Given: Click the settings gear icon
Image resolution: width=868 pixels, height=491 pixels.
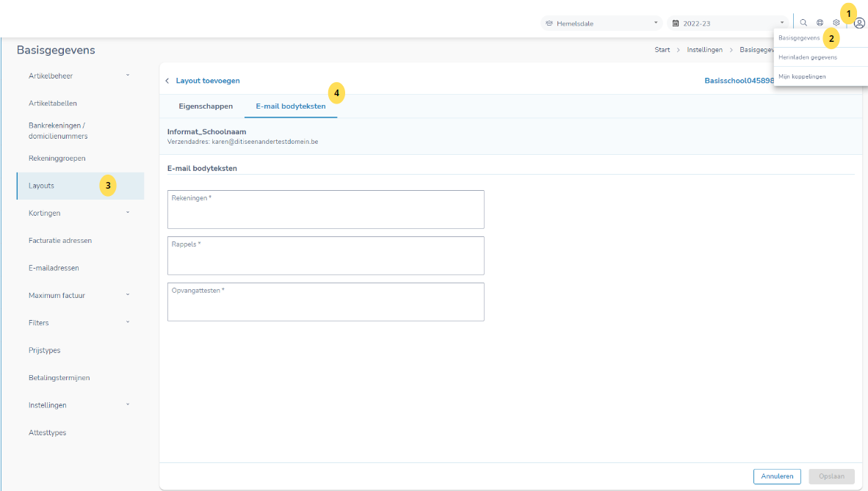Looking at the screenshot, I should 836,23.
